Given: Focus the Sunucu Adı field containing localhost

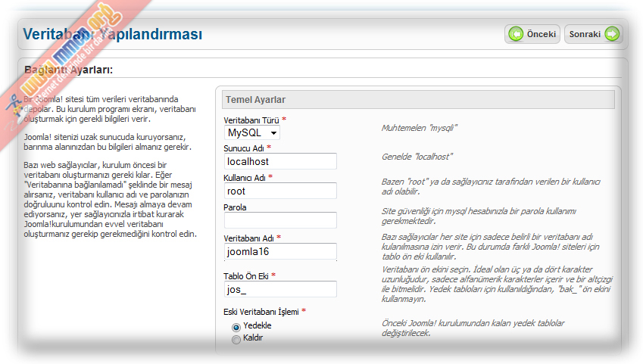Looking at the screenshot, I should tap(280, 161).
